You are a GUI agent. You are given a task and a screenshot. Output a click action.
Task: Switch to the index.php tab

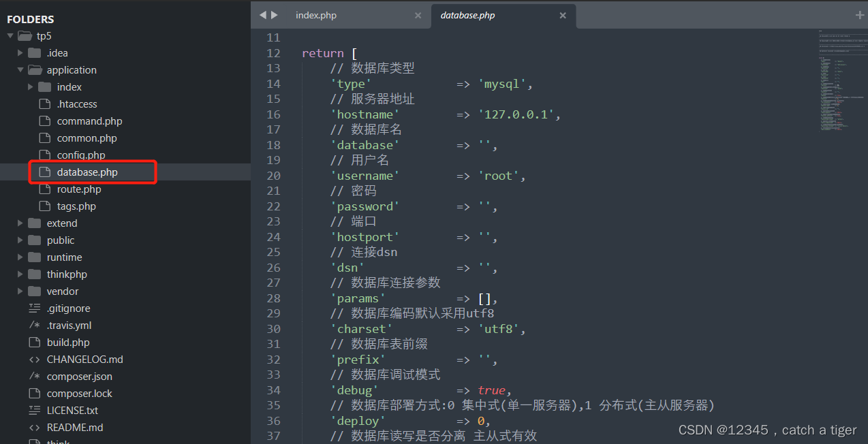315,14
